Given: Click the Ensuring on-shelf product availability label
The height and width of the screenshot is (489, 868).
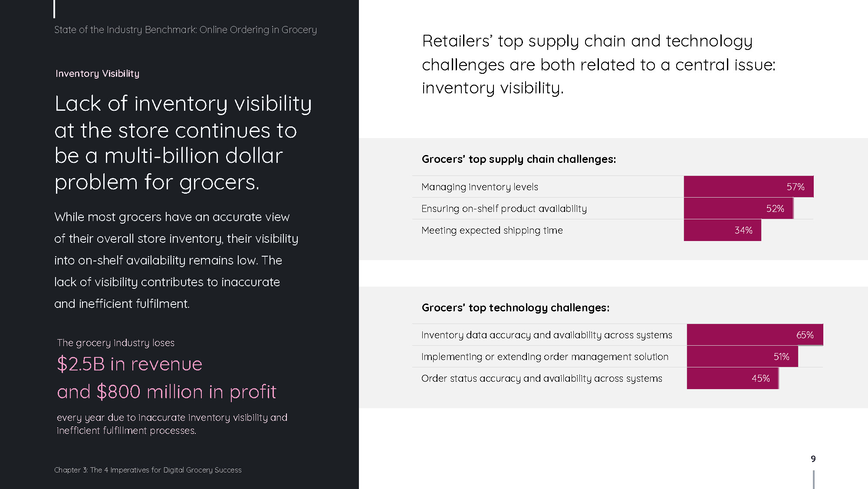Looking at the screenshot, I should pos(504,209).
